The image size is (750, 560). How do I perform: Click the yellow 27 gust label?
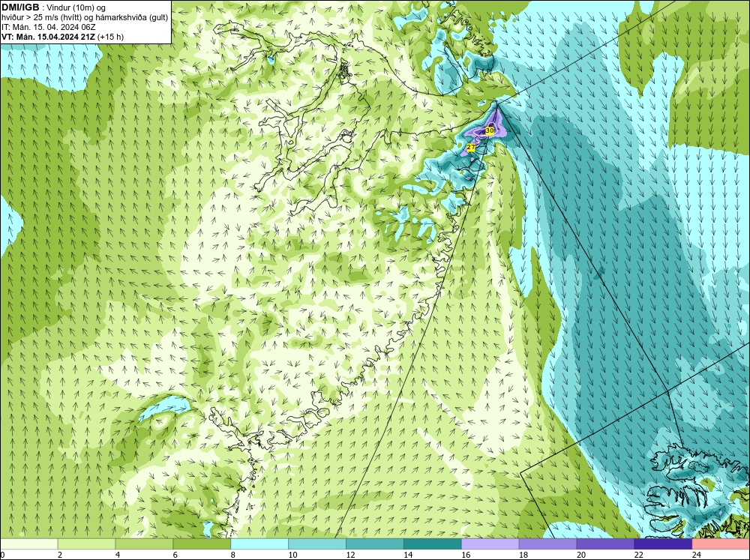471,147
